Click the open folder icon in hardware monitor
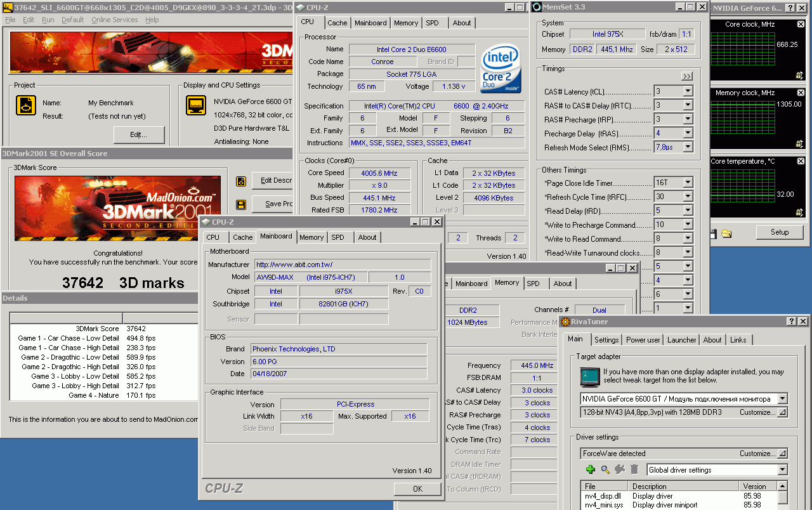Image resolution: width=812 pixels, height=510 pixels. [726, 233]
